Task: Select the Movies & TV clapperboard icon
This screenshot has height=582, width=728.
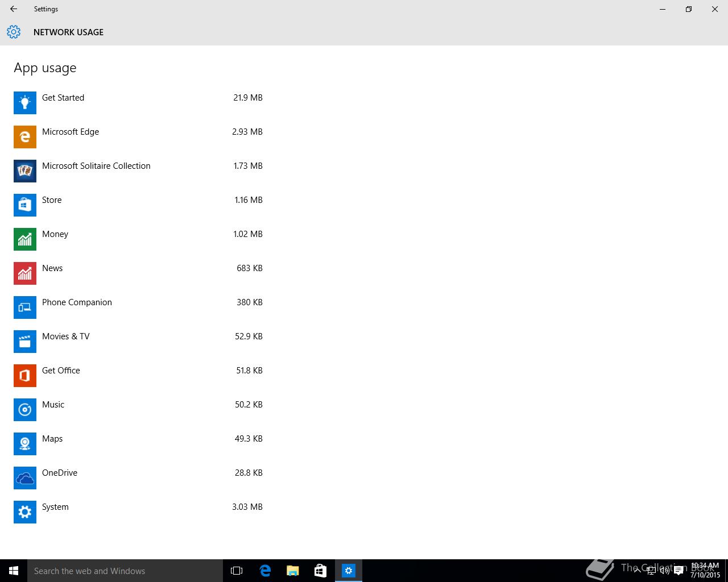Action: coord(25,342)
